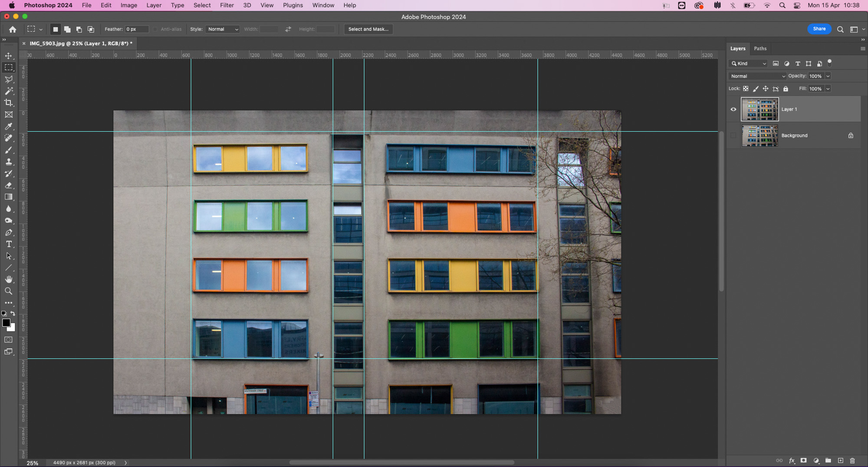Click the foreground color swatch

coord(6,323)
